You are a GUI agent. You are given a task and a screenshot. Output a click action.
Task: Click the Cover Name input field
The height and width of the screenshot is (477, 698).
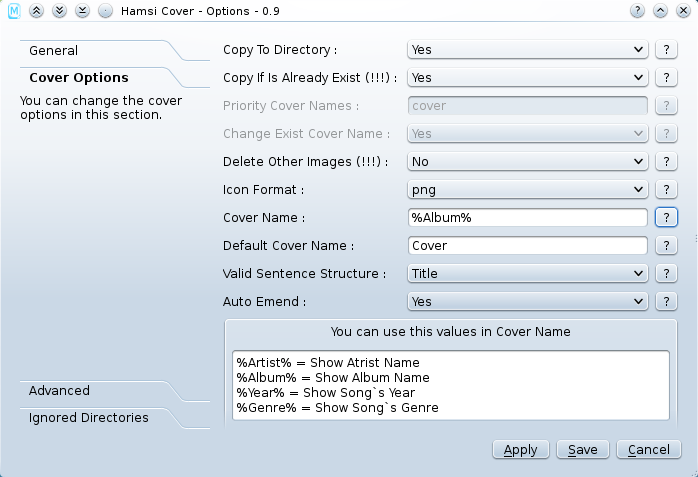528,218
